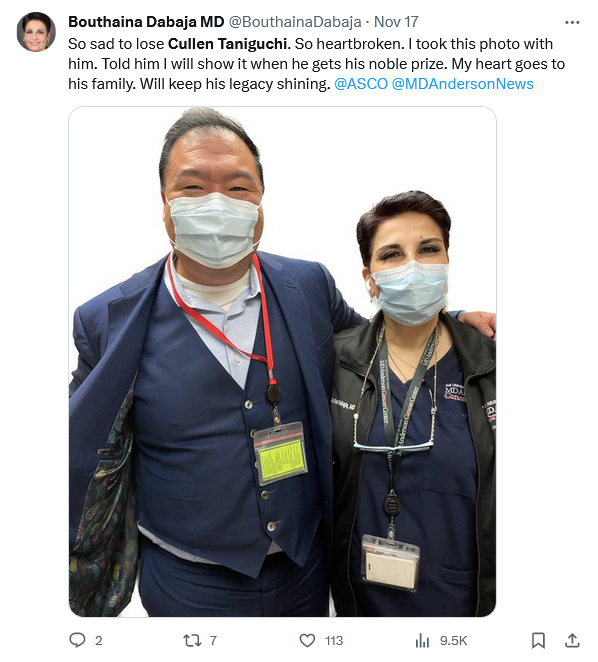Click the bold Cullen Taniguchi text
This screenshot has width=598, height=662.
pos(228,44)
